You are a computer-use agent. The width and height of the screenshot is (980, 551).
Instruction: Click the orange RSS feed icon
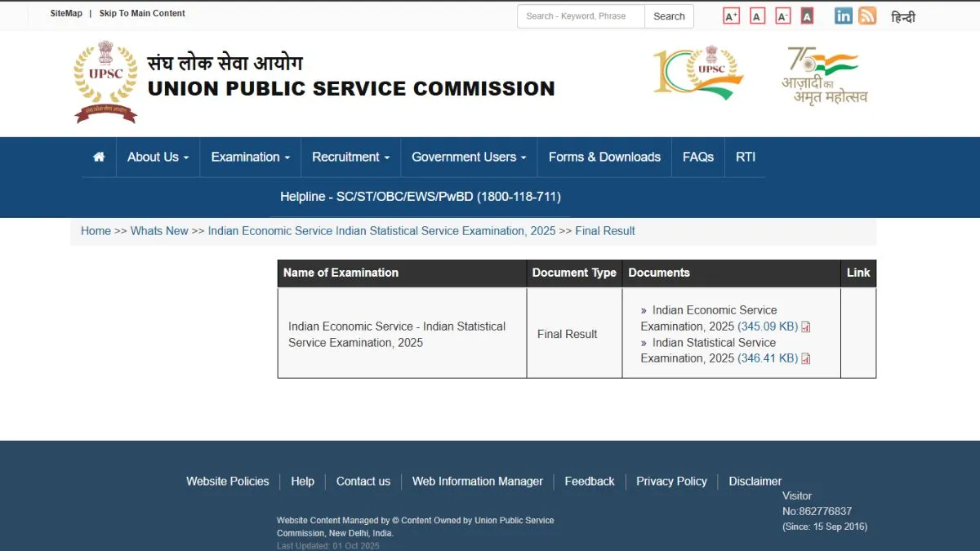point(867,15)
